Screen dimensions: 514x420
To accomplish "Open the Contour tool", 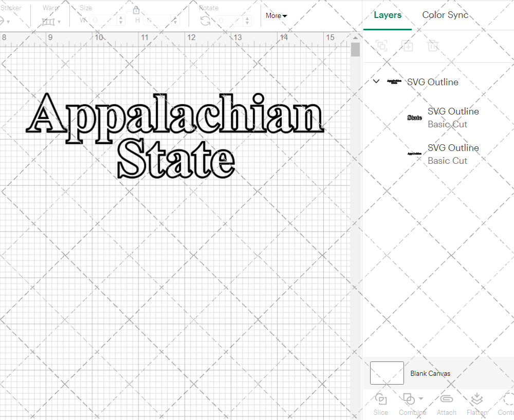I will (x=507, y=403).
